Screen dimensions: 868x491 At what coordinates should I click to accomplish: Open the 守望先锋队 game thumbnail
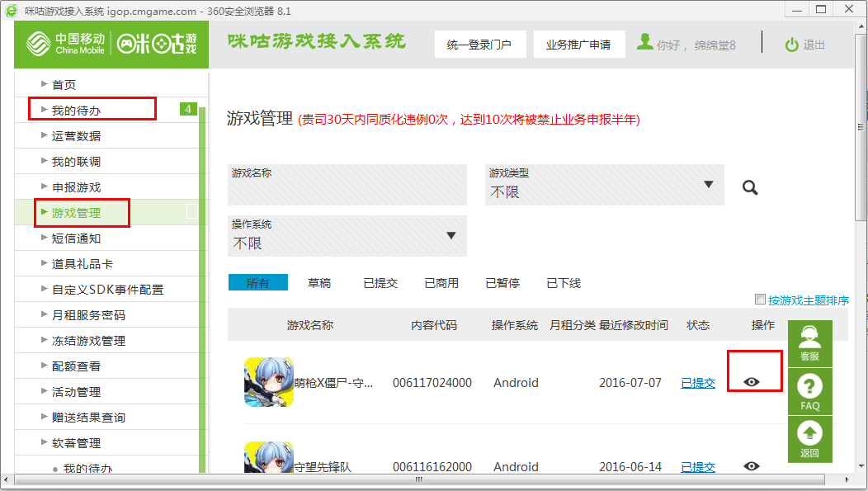(269, 457)
